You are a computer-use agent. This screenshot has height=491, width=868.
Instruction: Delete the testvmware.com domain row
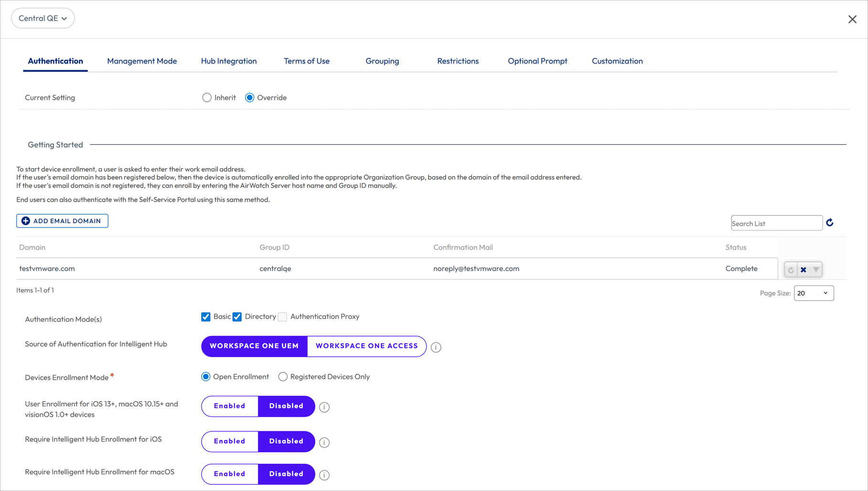(x=804, y=270)
